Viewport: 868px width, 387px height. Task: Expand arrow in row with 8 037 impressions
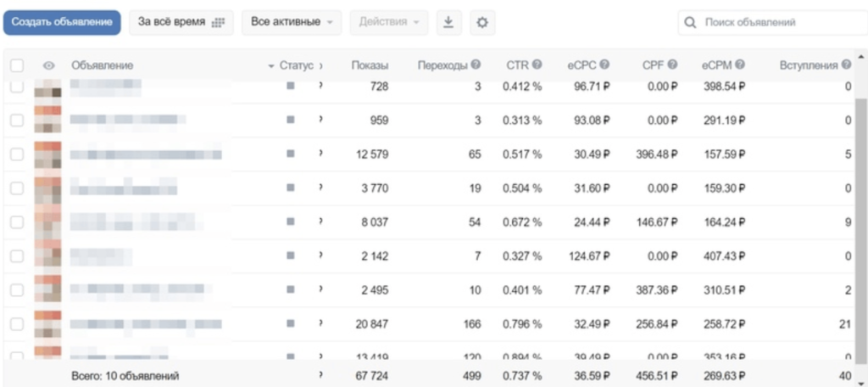coord(321,222)
